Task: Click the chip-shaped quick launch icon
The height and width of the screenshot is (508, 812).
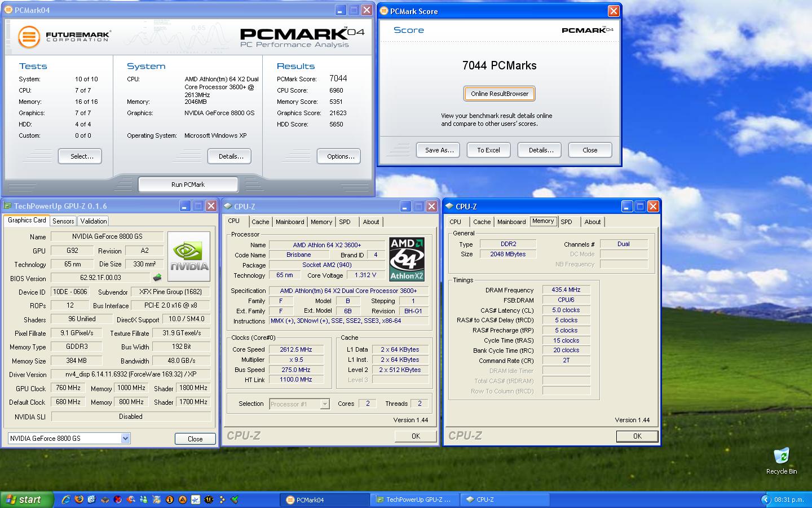Action: (105, 500)
